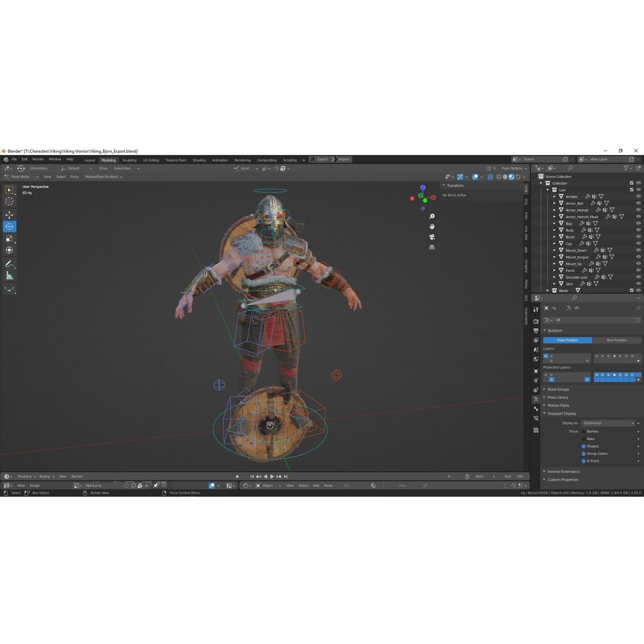Click the zoom magnifier viewport icon
Viewport: 644px width, 644px height.
[x=432, y=216]
